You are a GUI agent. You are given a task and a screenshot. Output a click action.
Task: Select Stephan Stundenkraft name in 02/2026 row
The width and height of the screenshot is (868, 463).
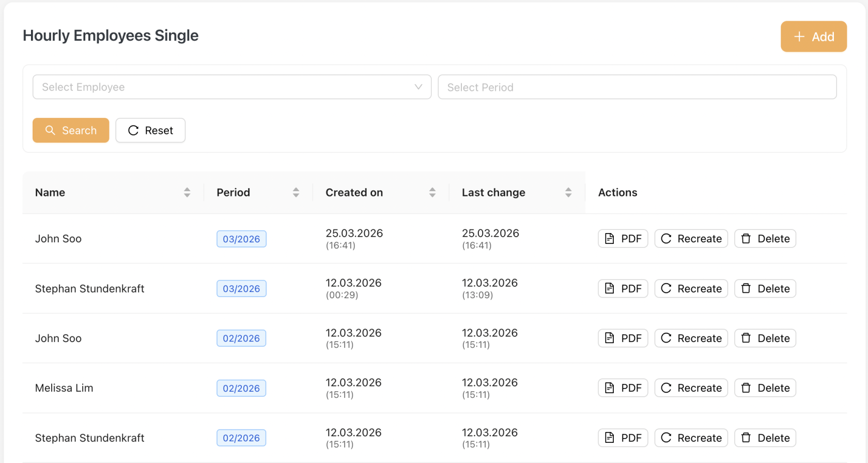click(x=90, y=438)
